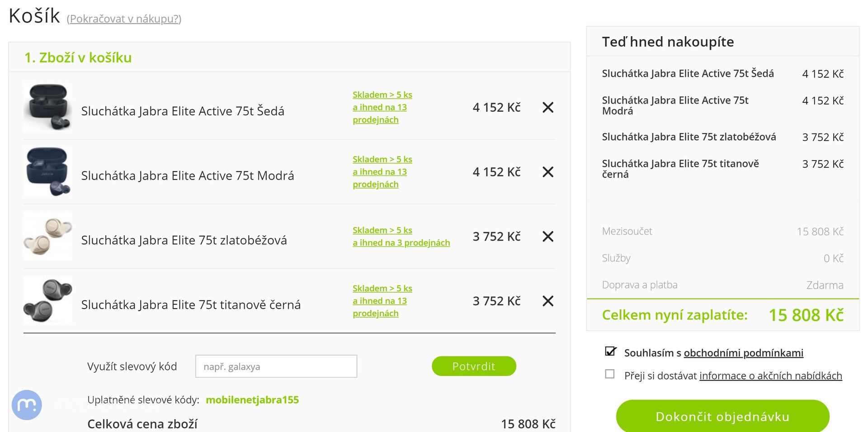Remove Jabra Elite Active 75t Modrá from cart
The height and width of the screenshot is (432, 868).
coord(547,172)
